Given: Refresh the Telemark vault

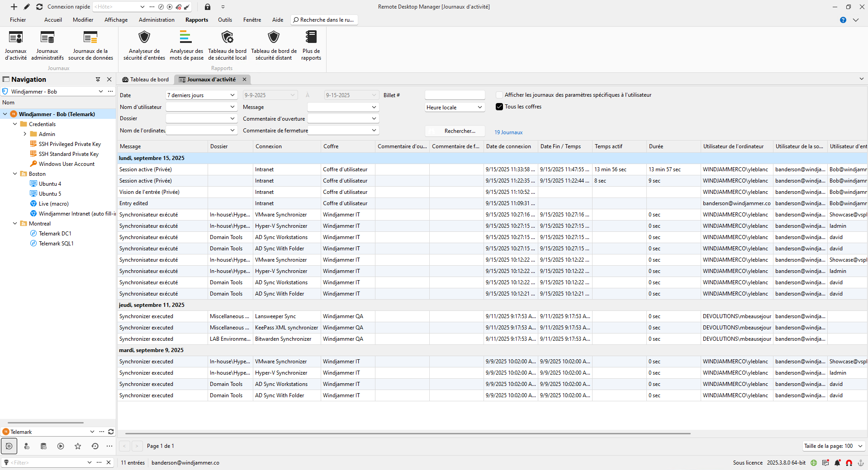Looking at the screenshot, I should pyautogui.click(x=111, y=432).
